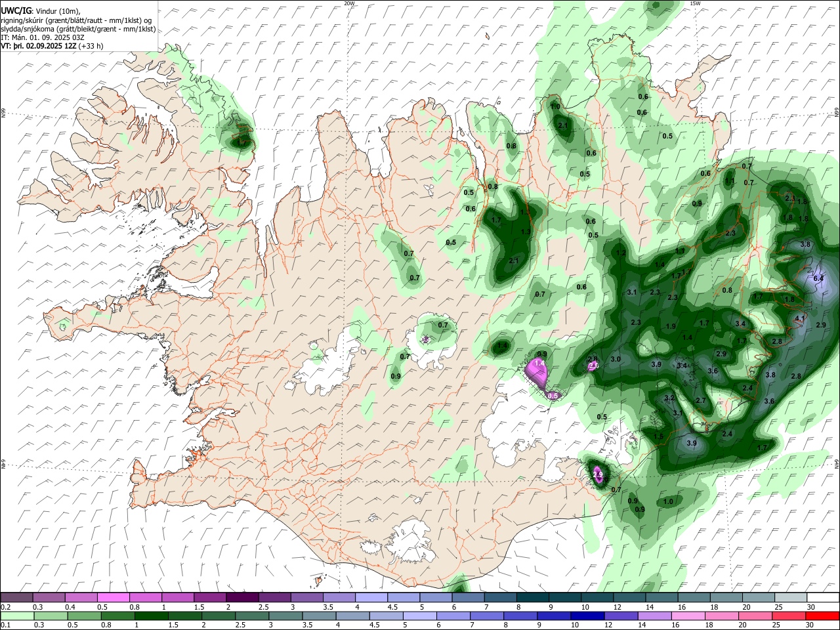Select the pale green 0.1 swatch in the rain legend

(x=16, y=616)
